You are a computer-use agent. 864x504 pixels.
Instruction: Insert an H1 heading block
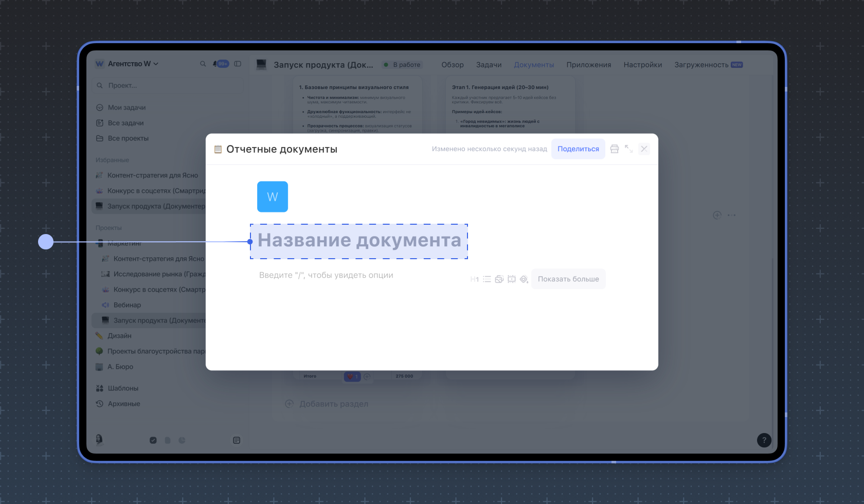pos(474,279)
